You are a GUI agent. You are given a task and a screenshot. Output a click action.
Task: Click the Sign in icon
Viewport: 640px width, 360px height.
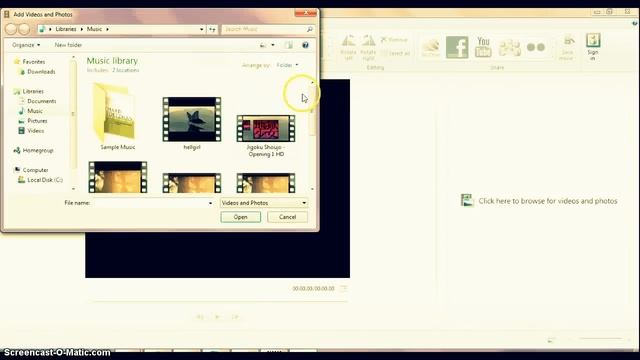(593, 47)
